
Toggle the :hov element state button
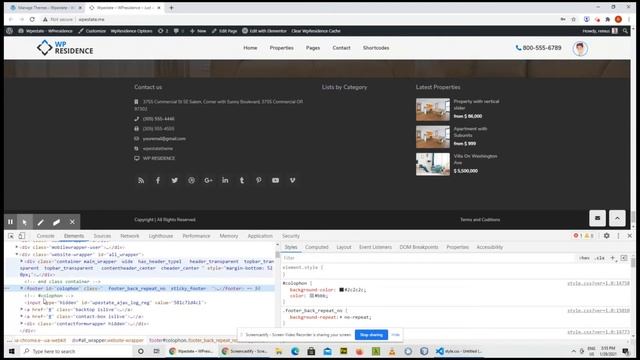[x=584, y=258]
